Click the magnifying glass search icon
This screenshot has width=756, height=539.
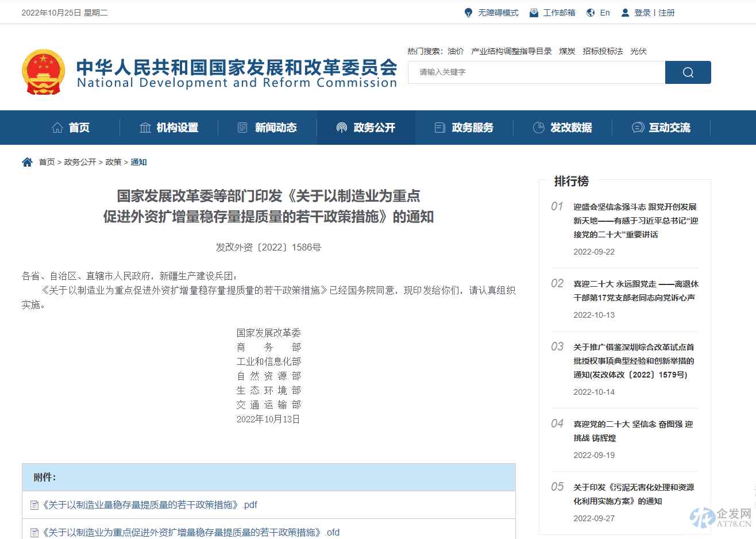pos(688,72)
